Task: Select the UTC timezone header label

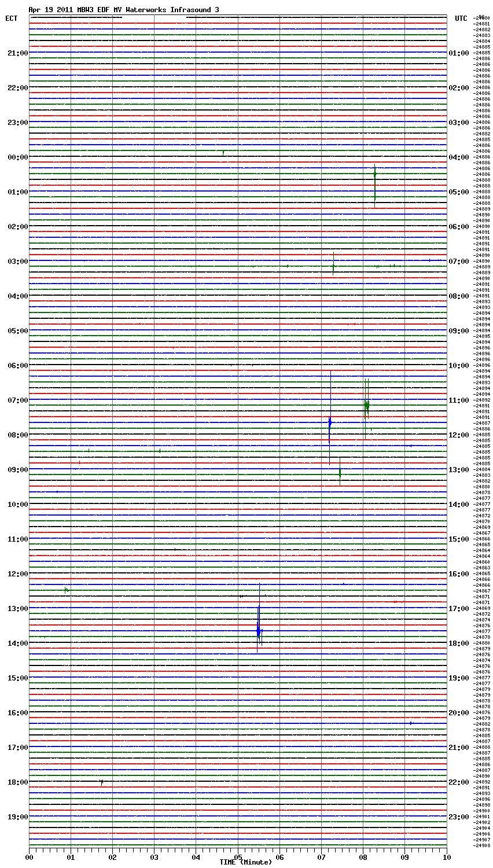Action: click(461, 19)
